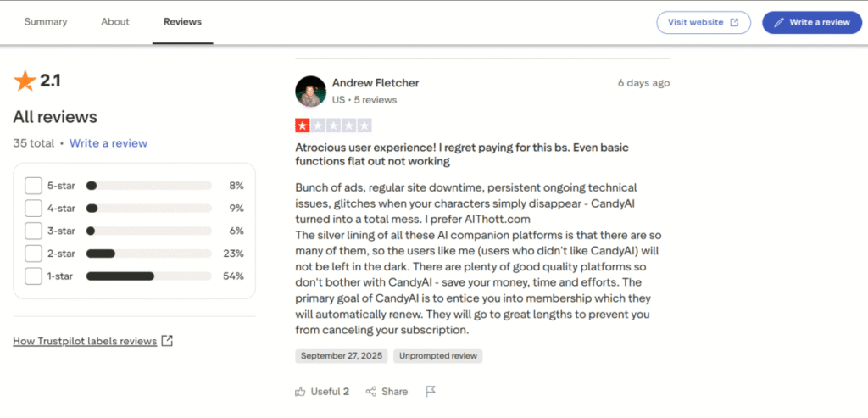Check the 5-star filter checkbox
Viewport: 868px width, 418px height.
(33, 186)
